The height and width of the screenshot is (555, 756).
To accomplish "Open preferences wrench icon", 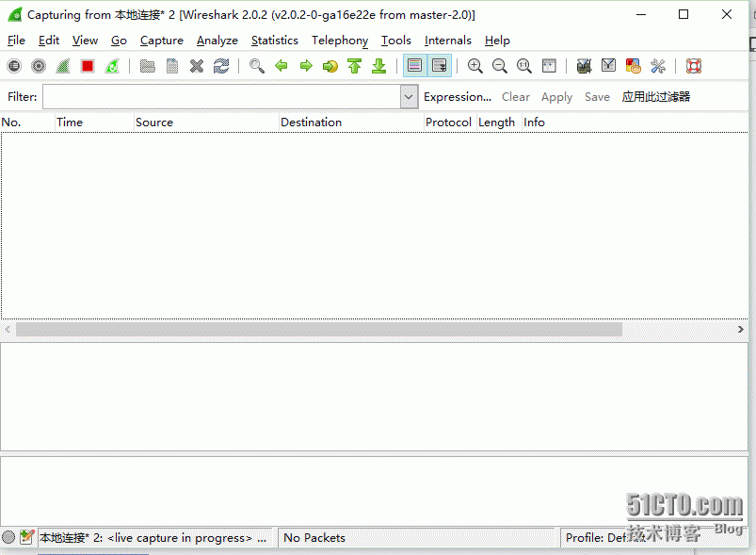I will click(658, 66).
